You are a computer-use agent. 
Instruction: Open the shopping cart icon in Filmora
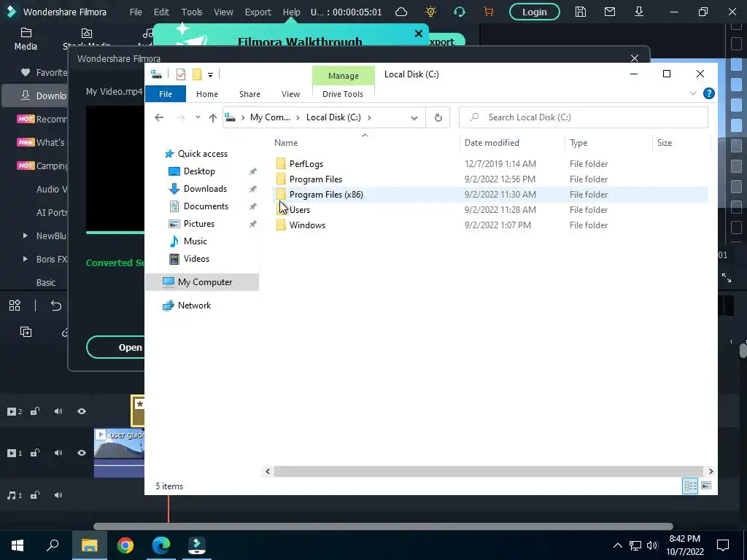(x=488, y=12)
